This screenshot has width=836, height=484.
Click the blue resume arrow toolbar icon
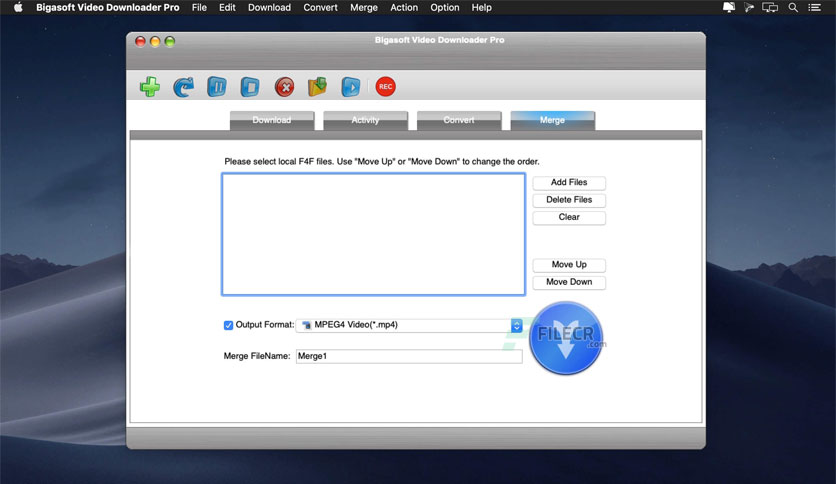tap(183, 87)
